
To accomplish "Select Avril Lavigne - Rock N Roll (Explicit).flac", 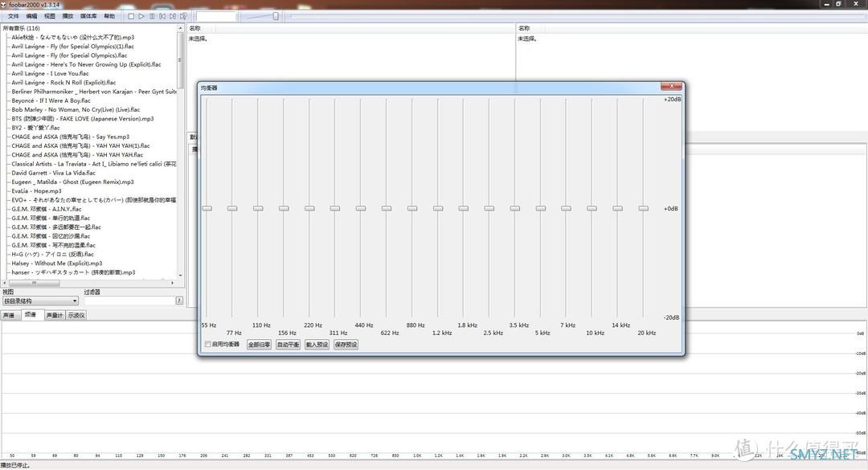I will point(63,83).
